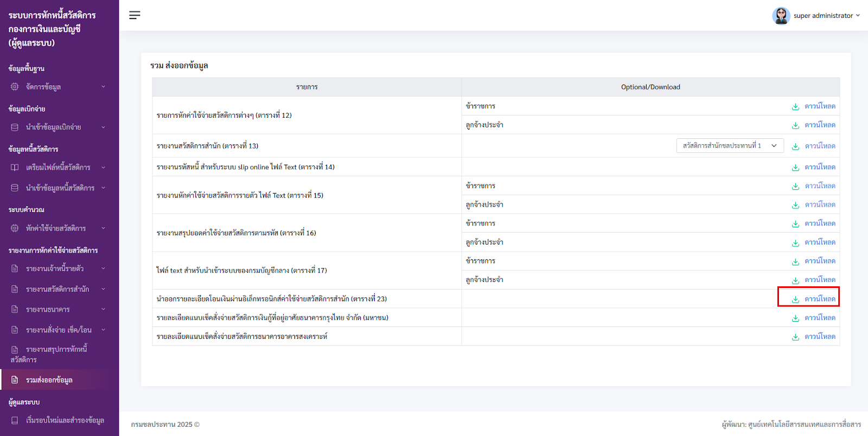The image size is (868, 436).
Task: Select รวมส่งออกข้อมูล in the sidebar
Action: 60,380
